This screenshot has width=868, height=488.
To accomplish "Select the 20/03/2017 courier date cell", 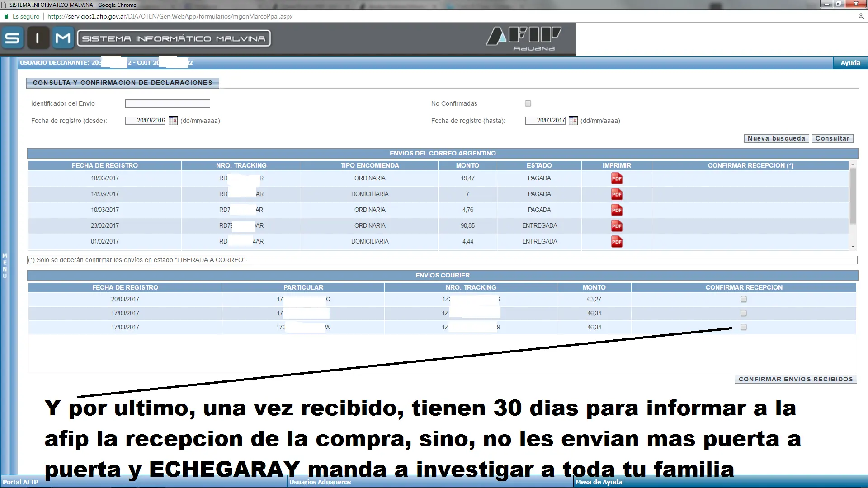I will 125,299.
